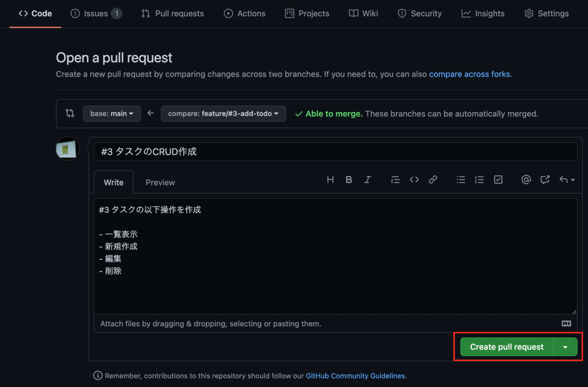Apply italic text formatting

367,180
